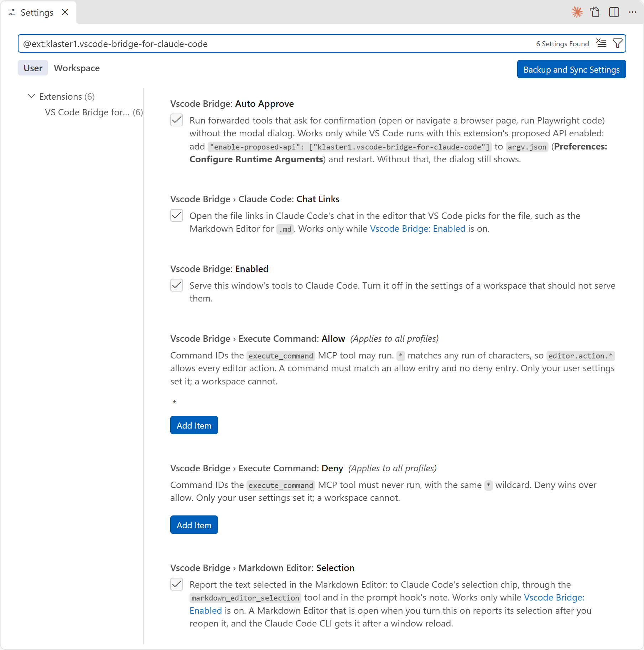Click the "6 Settings Found" count

562,44
